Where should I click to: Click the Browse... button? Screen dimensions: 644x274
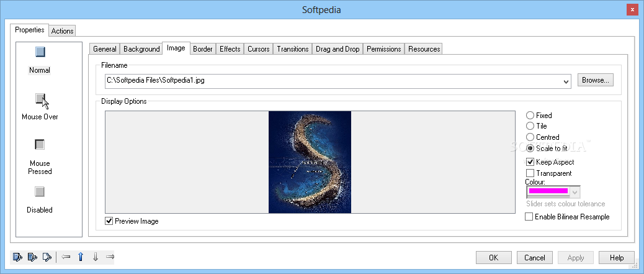[x=596, y=80]
